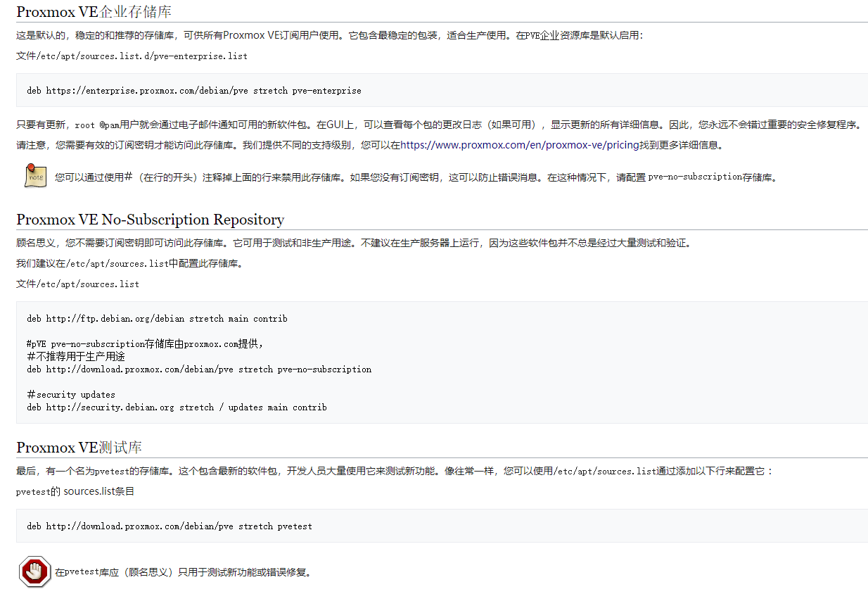Click the deb pvetest stretch line
This screenshot has height=594, width=868.
pyautogui.click(x=170, y=526)
